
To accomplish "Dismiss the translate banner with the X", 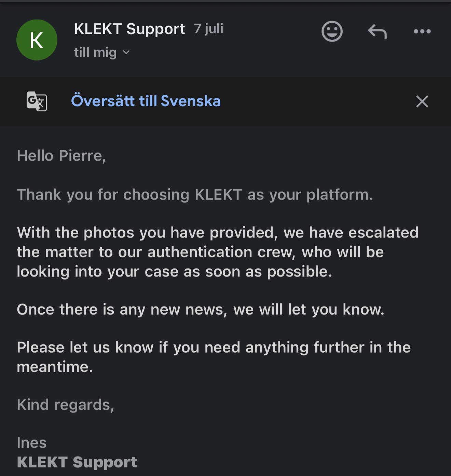I will (422, 101).
